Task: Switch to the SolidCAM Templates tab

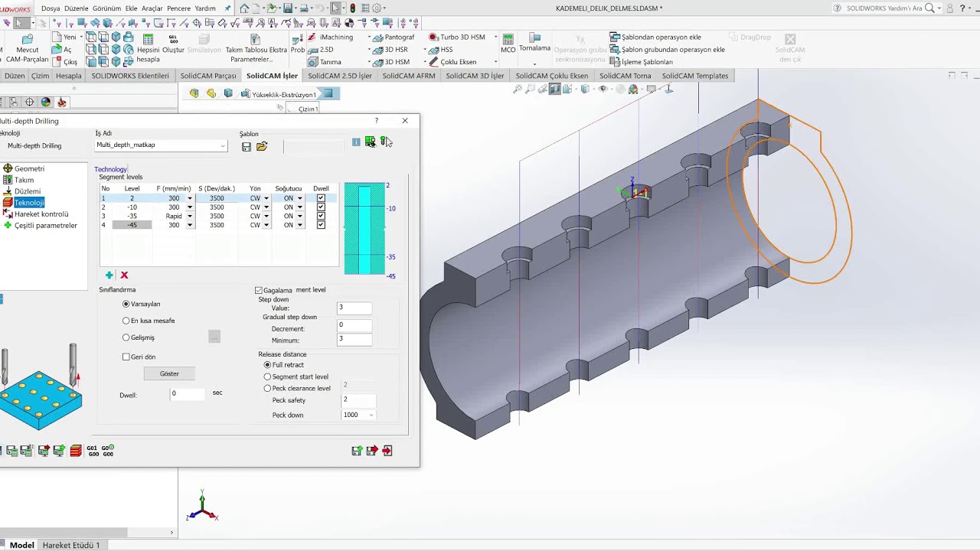Action: [x=695, y=76]
